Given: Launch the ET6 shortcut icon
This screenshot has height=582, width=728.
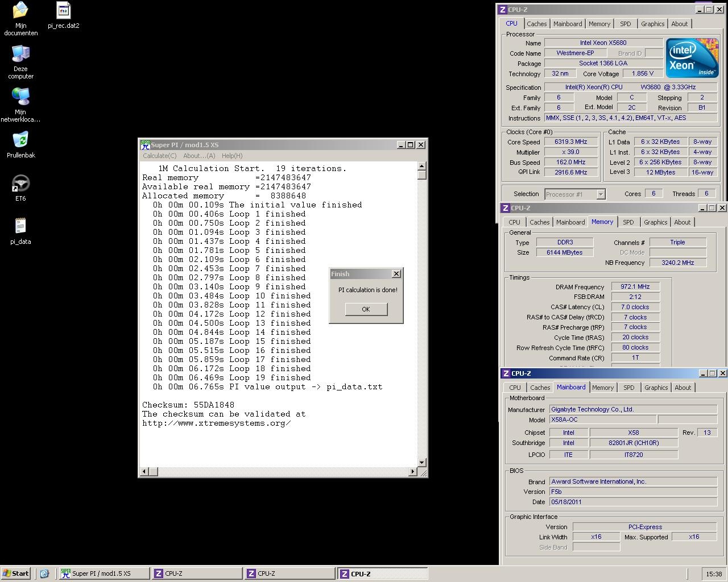Looking at the screenshot, I should (x=20, y=184).
